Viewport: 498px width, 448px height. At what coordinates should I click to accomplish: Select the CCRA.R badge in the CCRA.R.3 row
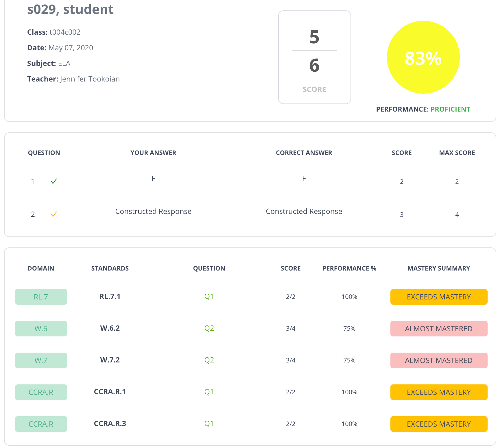(x=41, y=424)
